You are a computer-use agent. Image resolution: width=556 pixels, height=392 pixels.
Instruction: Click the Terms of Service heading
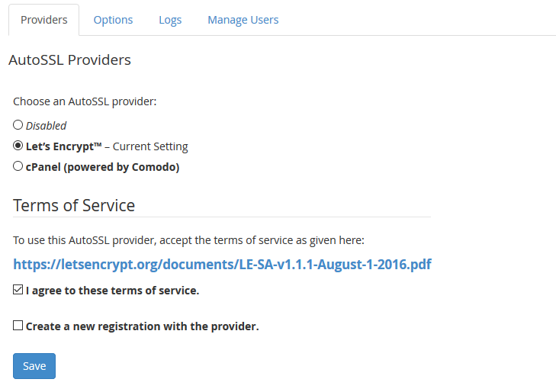(74, 205)
